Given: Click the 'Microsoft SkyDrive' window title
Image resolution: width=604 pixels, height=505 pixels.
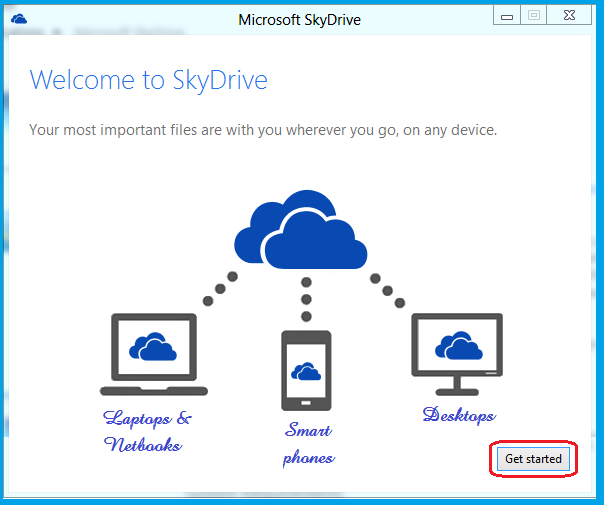Looking at the screenshot, I should (x=299, y=20).
